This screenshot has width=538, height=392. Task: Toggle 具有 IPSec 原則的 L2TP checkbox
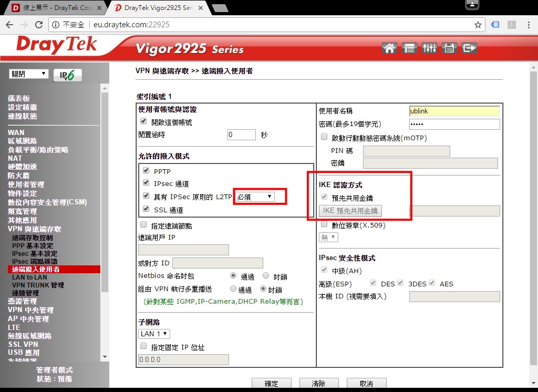[146, 195]
